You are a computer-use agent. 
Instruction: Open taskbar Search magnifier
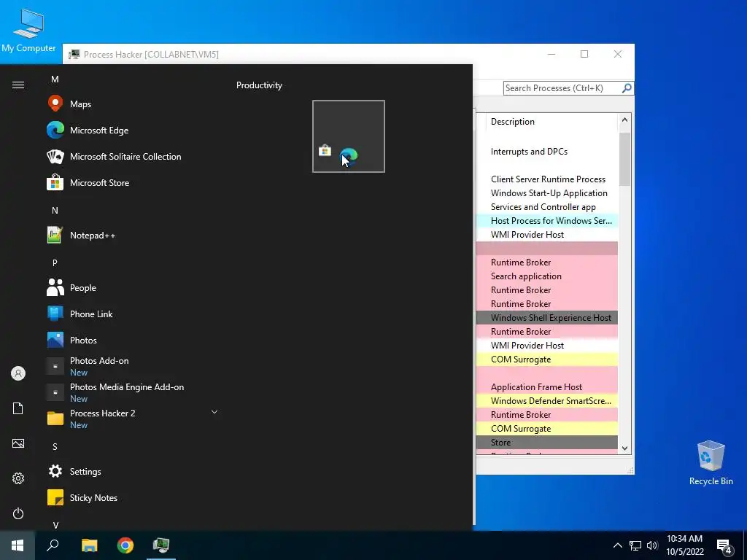pos(53,545)
